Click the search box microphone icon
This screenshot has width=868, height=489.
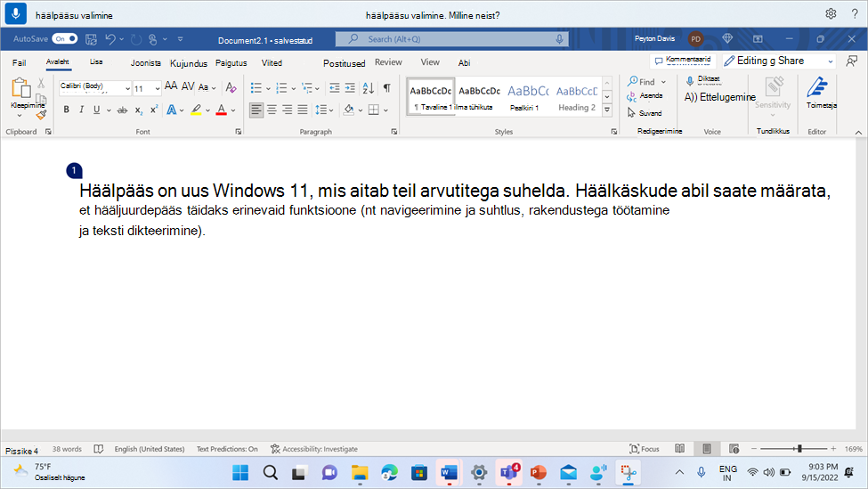[x=560, y=39]
